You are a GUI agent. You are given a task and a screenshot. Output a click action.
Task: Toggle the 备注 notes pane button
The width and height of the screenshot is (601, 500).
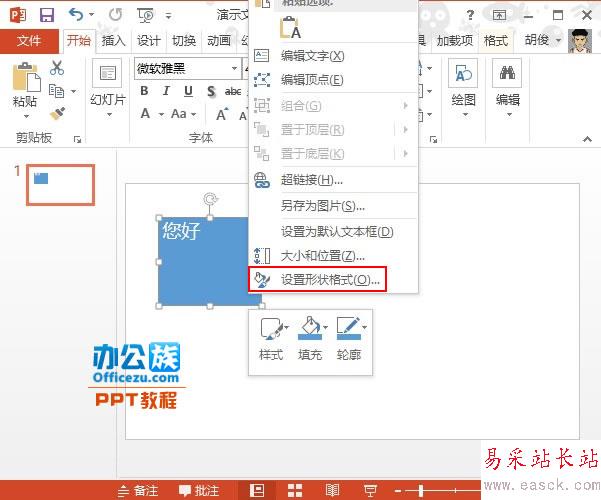(x=138, y=490)
